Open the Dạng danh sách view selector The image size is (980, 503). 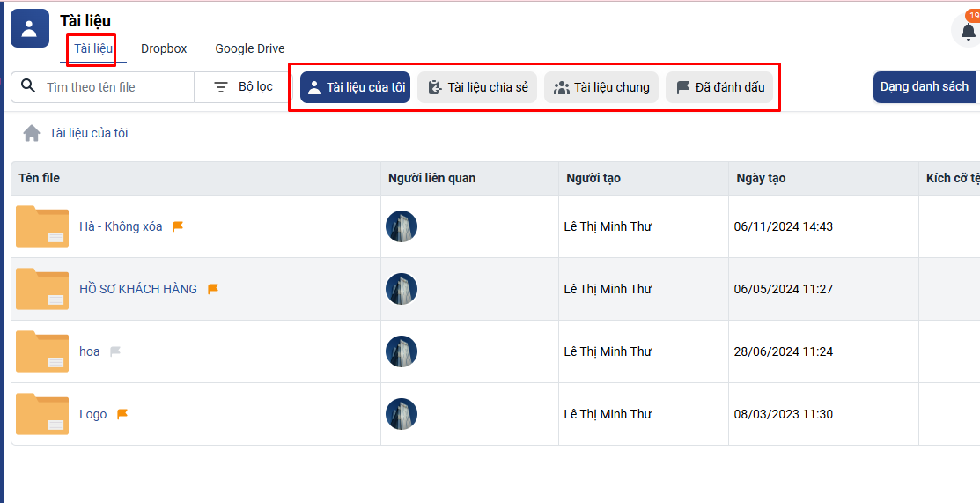pos(925,86)
